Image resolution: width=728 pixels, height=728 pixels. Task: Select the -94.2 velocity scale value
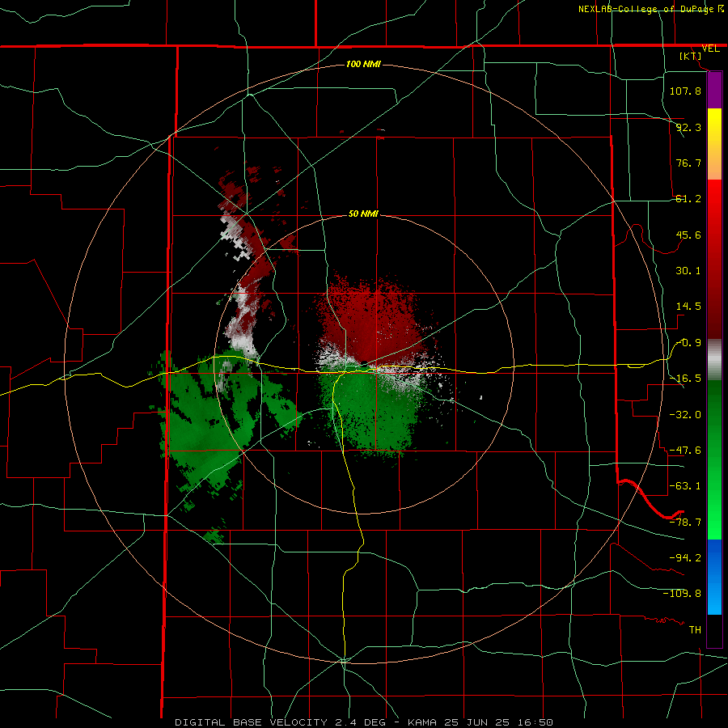[x=685, y=558]
